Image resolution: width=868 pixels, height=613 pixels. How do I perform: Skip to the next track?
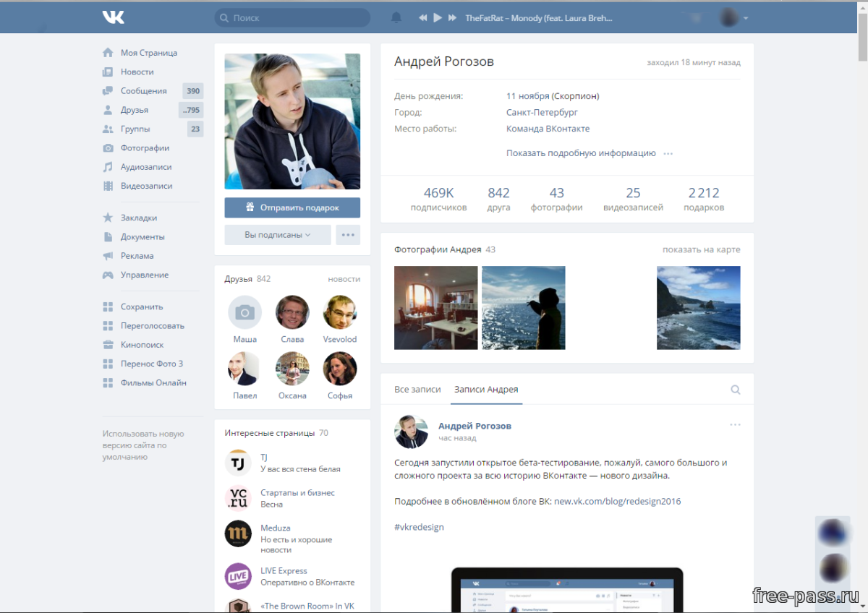pos(451,17)
